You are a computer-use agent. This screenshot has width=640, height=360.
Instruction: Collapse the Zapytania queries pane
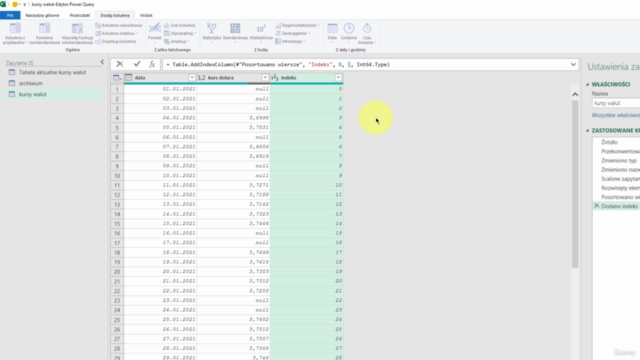[x=102, y=62]
